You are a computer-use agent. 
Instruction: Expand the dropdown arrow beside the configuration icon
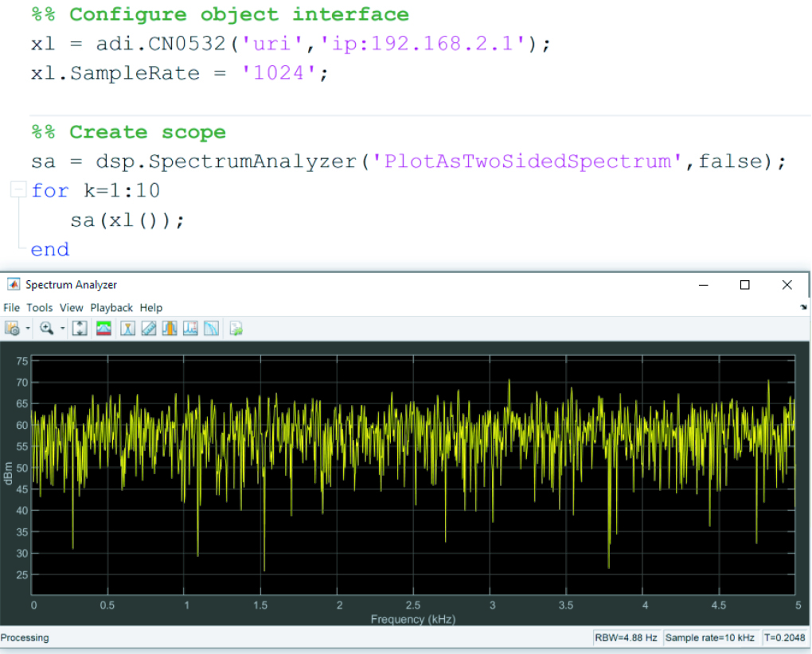point(28,329)
